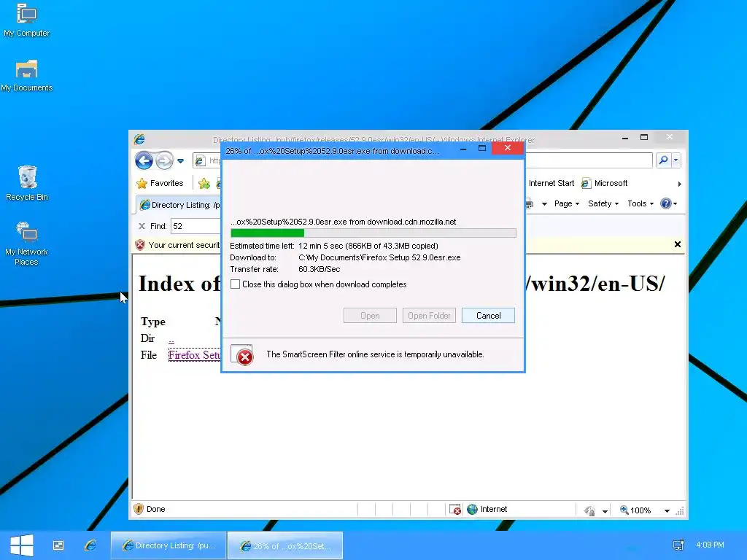
Task: Click the Open Folder button in download dialog
Action: (x=429, y=316)
